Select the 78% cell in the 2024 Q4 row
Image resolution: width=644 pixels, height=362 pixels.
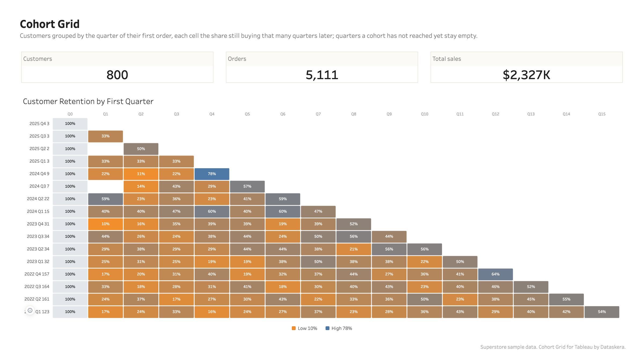click(x=212, y=174)
